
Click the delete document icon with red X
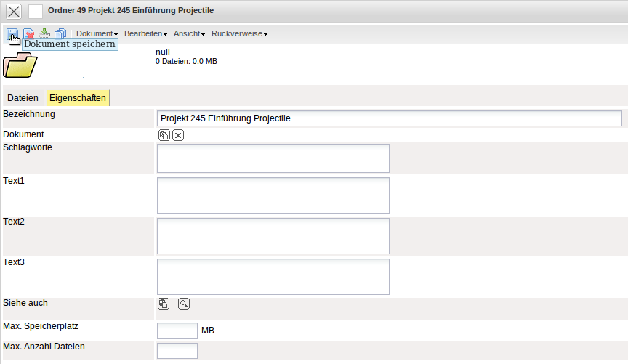(x=29, y=33)
